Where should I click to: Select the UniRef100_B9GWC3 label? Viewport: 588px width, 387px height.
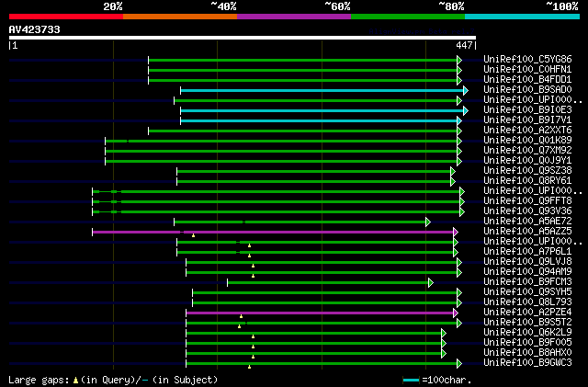tap(527, 362)
